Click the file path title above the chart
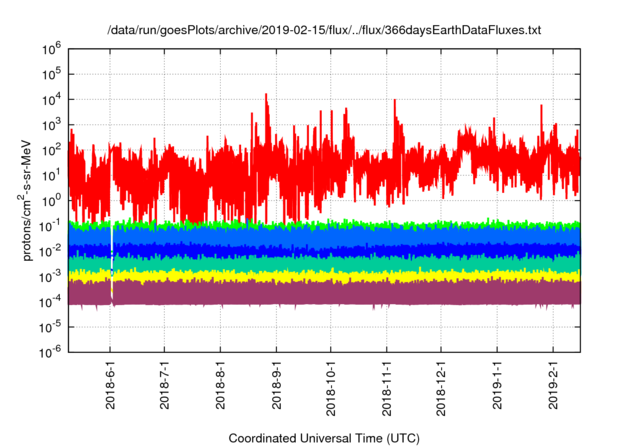The height and width of the screenshot is (448, 640). tap(324, 30)
